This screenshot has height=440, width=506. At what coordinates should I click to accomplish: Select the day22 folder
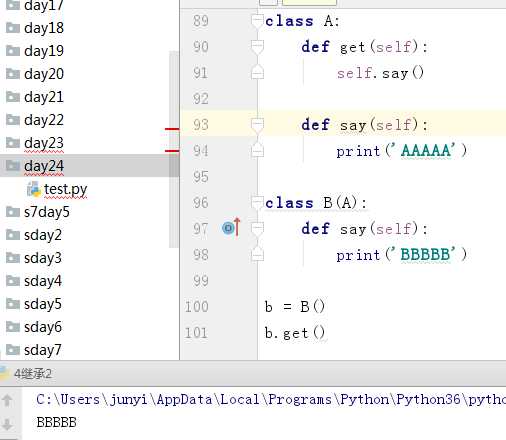pos(43,120)
